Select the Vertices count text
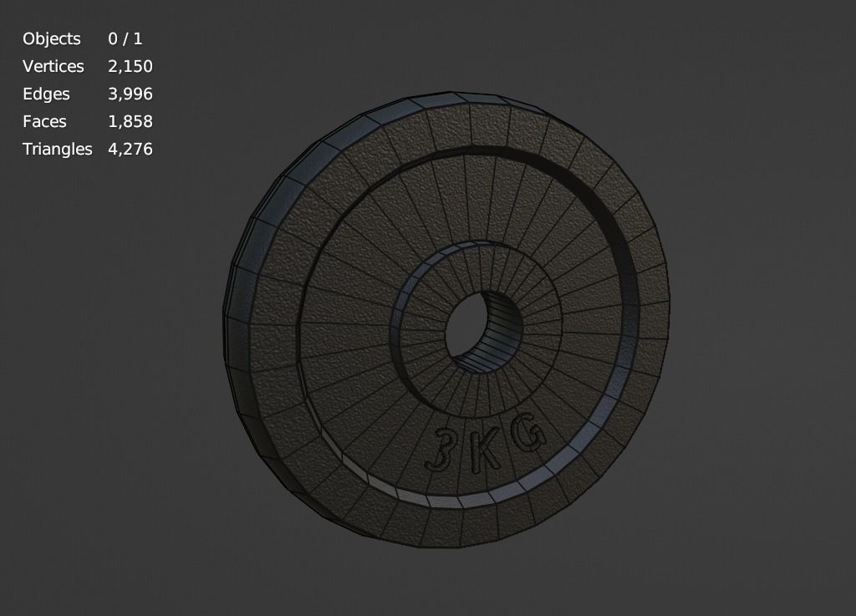Viewport: 856px width, 616px height. pos(53,66)
